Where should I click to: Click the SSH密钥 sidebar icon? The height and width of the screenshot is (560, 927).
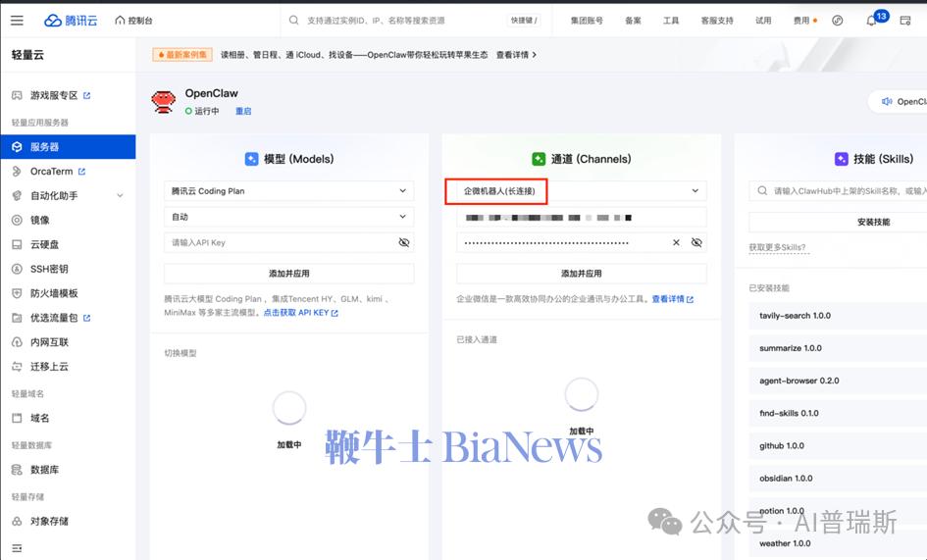[17, 269]
